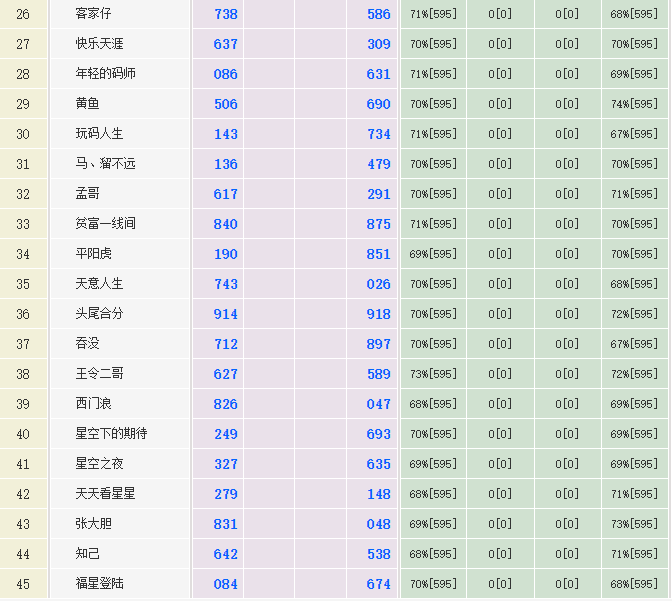Click the 74%[595] cell in 黄鱼 row
672x601 pixels.
click(x=634, y=104)
